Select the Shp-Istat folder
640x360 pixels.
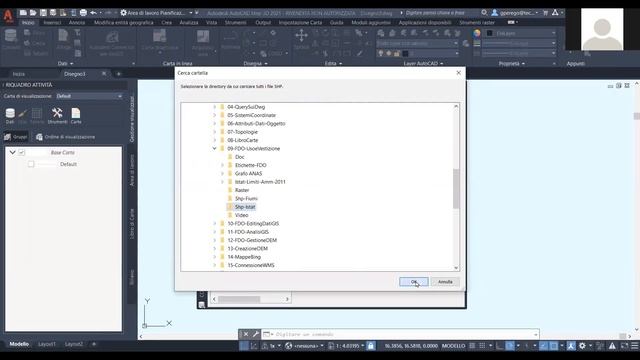coord(245,207)
